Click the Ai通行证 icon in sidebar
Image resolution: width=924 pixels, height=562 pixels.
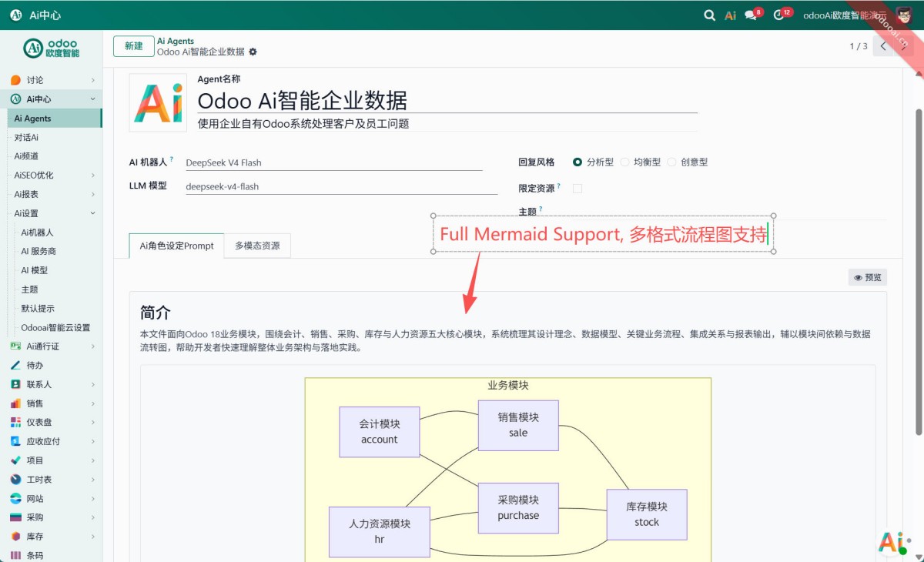(15, 346)
